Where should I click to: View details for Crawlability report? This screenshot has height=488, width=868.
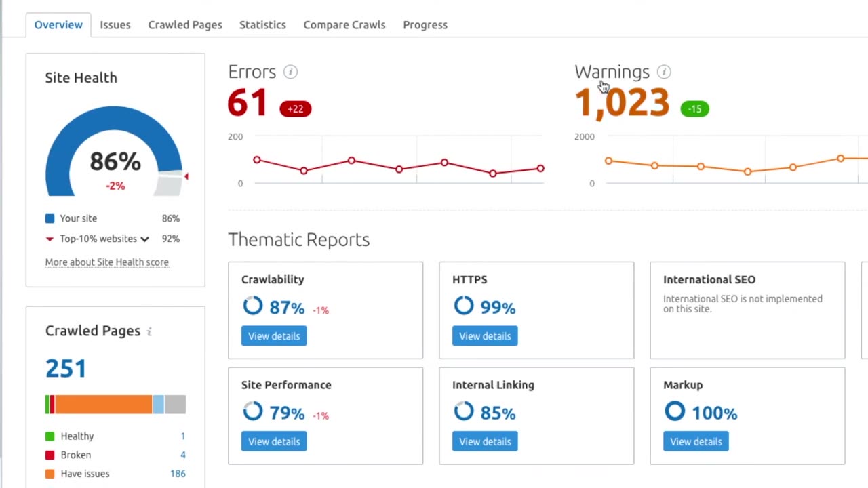pyautogui.click(x=274, y=336)
